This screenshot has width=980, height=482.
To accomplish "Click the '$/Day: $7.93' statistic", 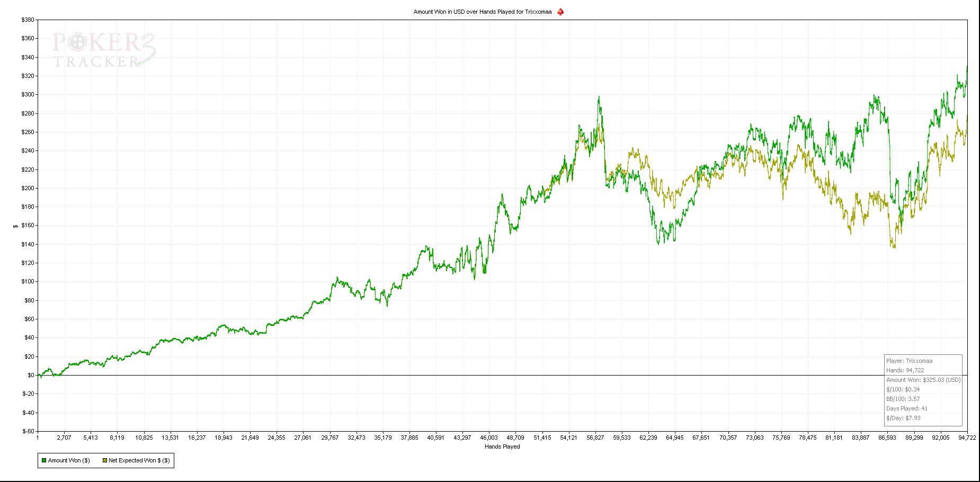I will click(903, 418).
